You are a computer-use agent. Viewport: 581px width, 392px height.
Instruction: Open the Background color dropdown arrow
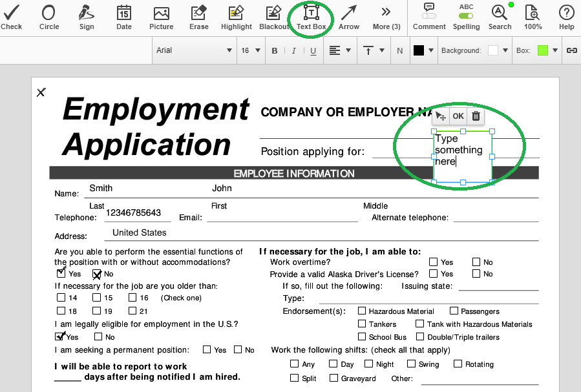click(505, 50)
